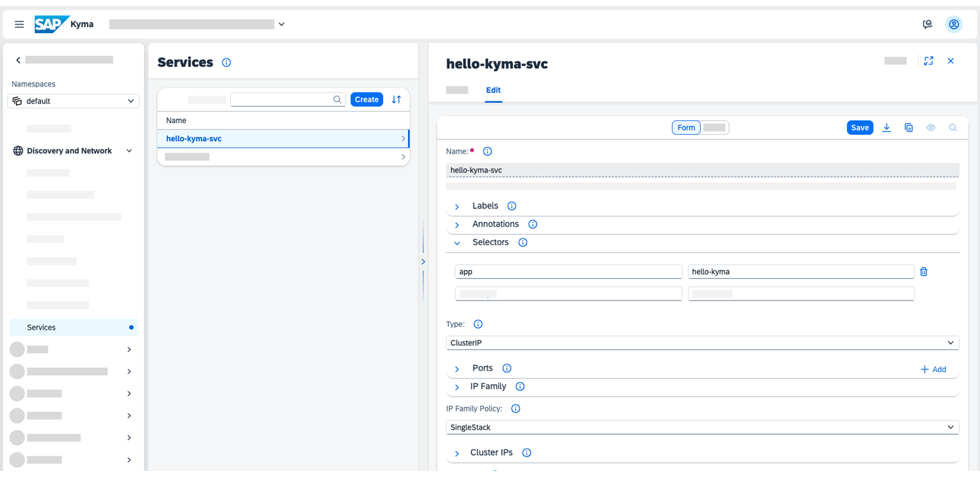Show info tooltip for Name field
Viewport: 980px width, 477px height.
[x=488, y=151]
